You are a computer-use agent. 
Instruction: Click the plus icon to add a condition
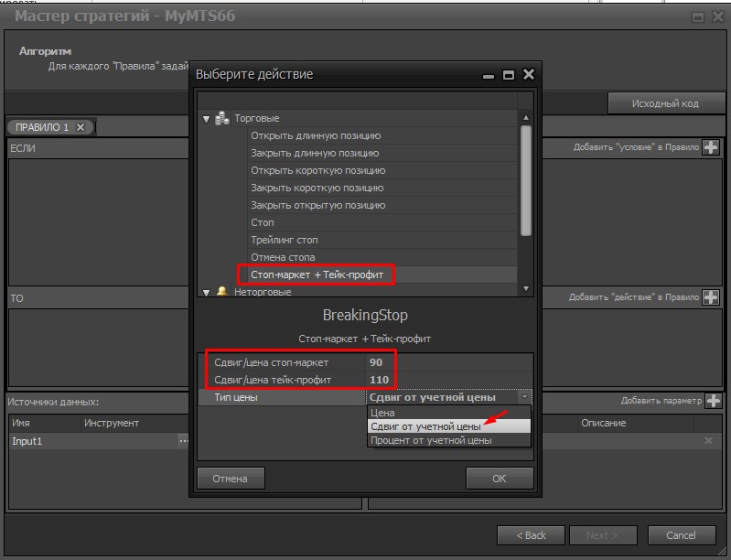[711, 147]
